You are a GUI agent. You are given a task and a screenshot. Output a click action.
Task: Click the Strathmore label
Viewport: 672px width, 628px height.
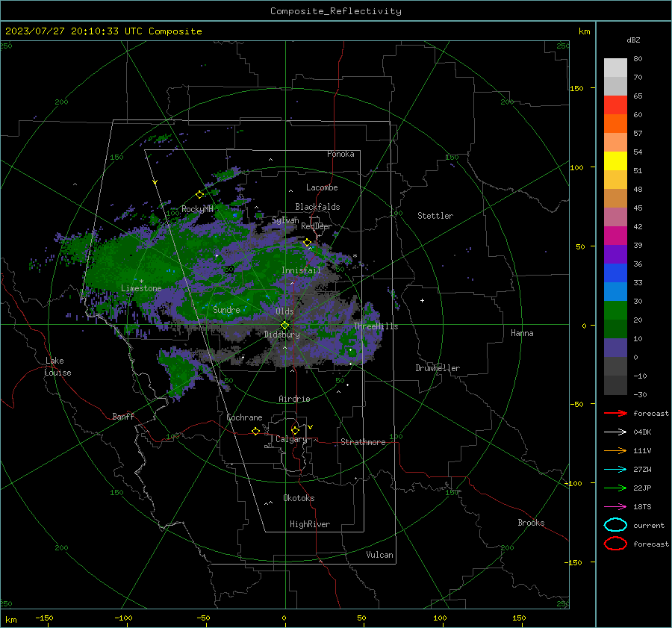click(x=363, y=442)
